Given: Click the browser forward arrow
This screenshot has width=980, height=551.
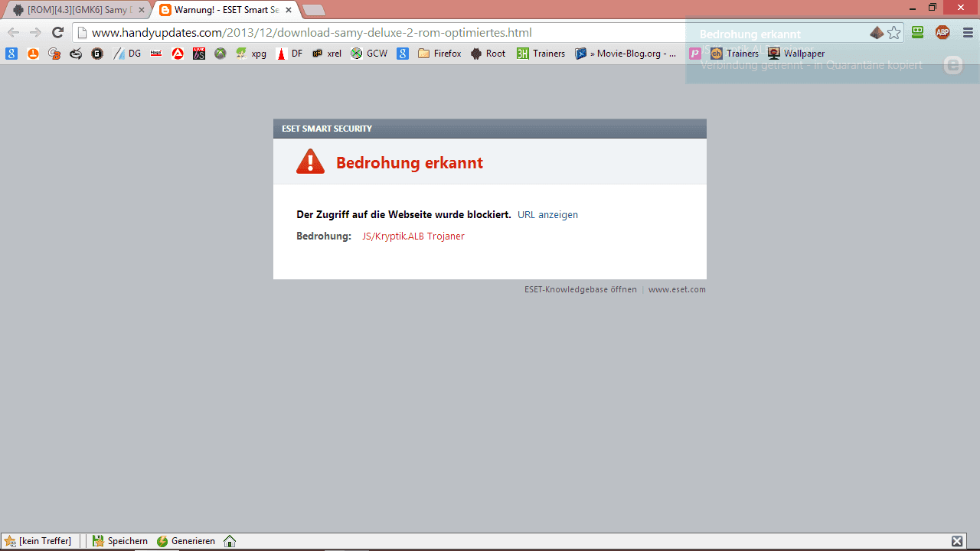Looking at the screenshot, I should (35, 32).
